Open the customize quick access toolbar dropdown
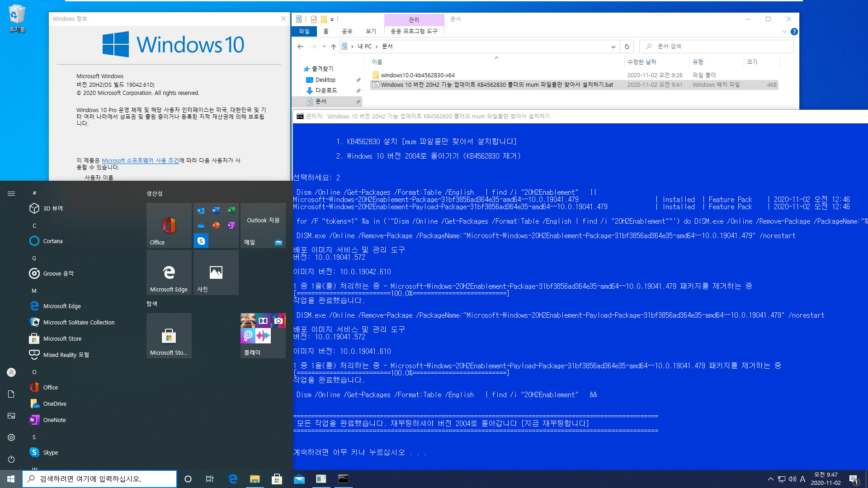 [332, 19]
